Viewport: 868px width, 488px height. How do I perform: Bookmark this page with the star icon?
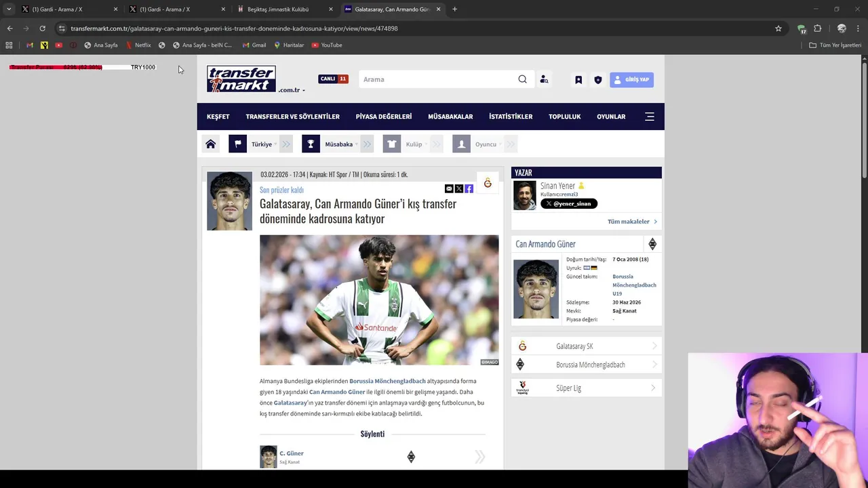coord(778,28)
